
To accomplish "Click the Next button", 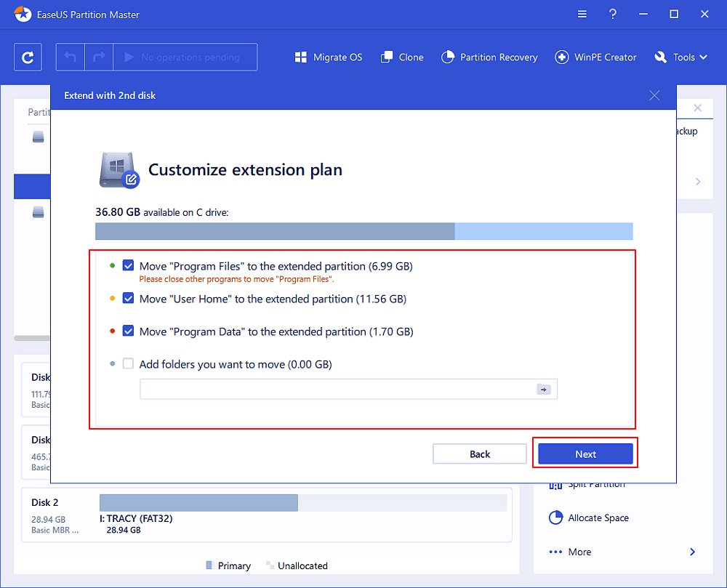I will (585, 454).
